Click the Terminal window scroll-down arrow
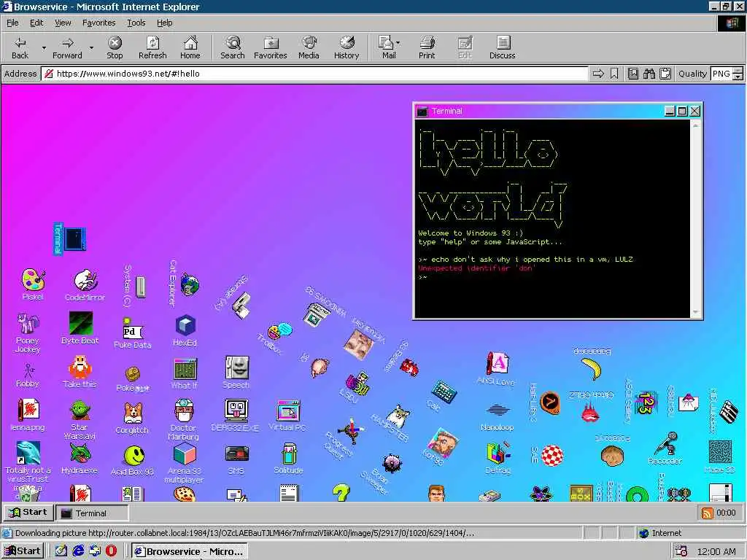747x560 pixels. tap(695, 312)
